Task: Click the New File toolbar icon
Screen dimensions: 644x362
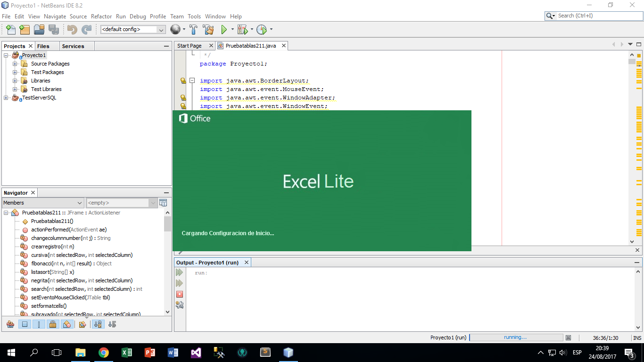Action: point(10,30)
